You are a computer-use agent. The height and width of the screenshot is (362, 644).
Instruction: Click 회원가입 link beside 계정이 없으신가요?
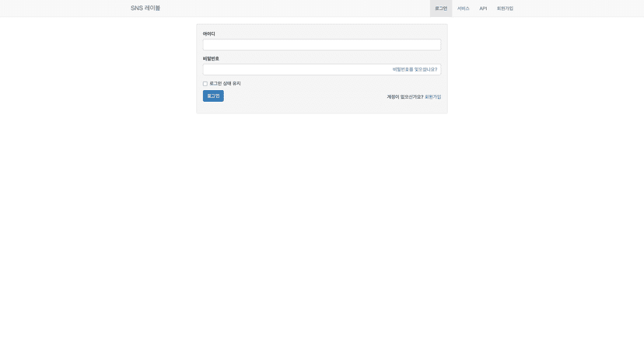(x=432, y=97)
